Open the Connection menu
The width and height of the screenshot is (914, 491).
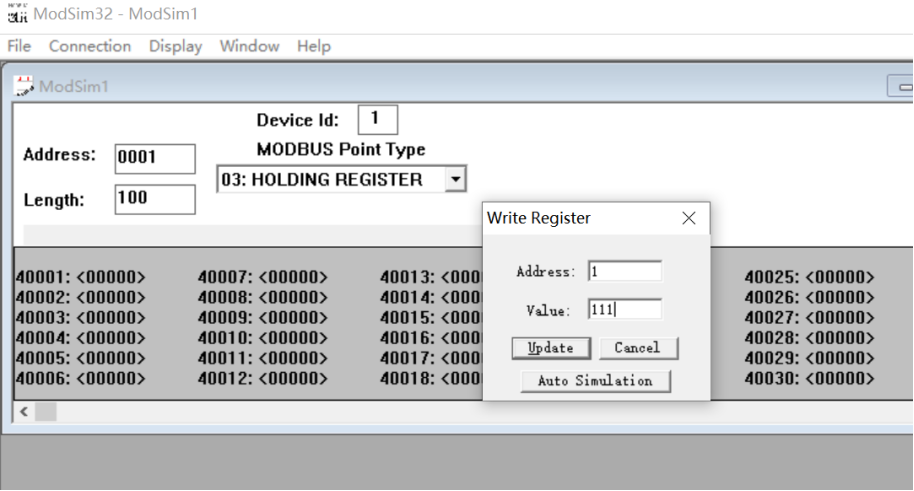click(90, 46)
